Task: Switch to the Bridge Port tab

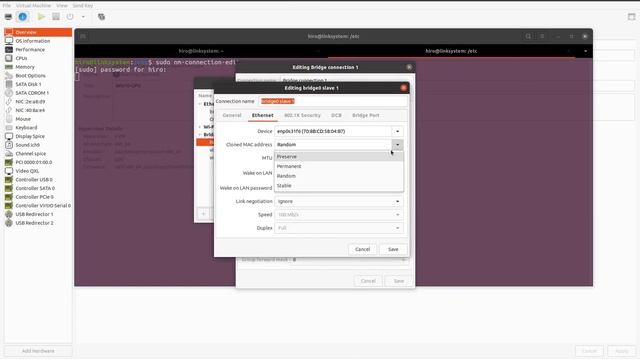Action: pyautogui.click(x=366, y=116)
